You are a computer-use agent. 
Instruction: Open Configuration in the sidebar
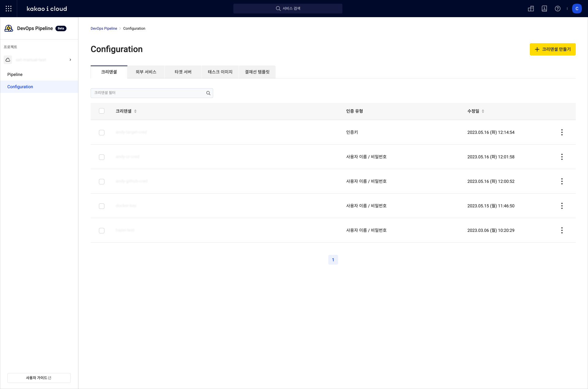39,87
